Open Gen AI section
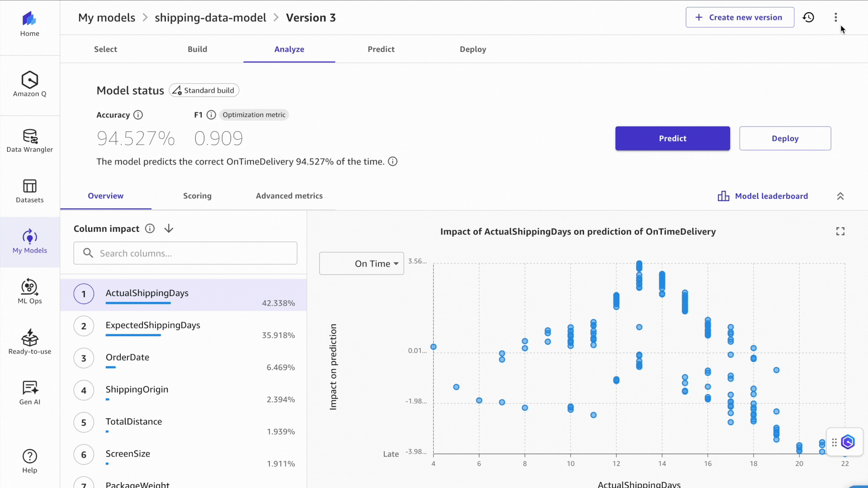Image resolution: width=868 pixels, height=488 pixels. [30, 392]
